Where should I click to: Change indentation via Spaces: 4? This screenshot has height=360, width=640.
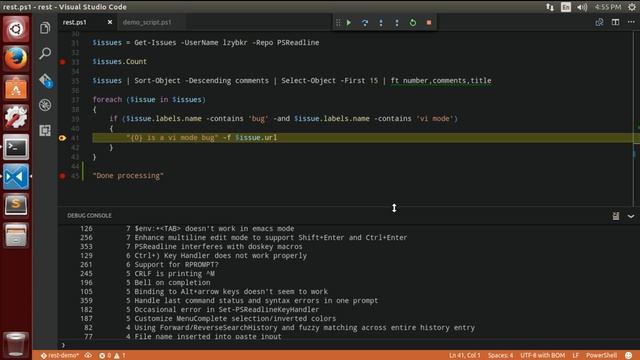500,356
